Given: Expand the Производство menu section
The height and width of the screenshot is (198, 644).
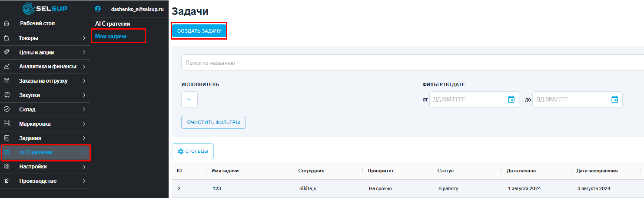Looking at the screenshot, I should [84, 181].
